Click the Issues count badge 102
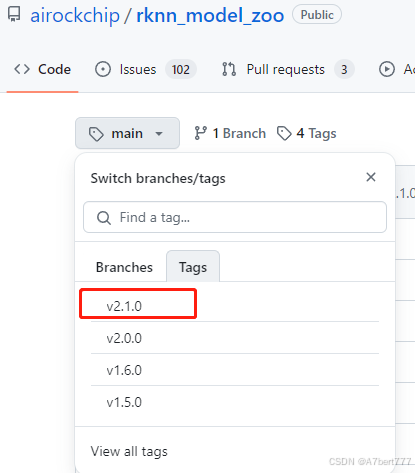The image size is (415, 473). [181, 69]
